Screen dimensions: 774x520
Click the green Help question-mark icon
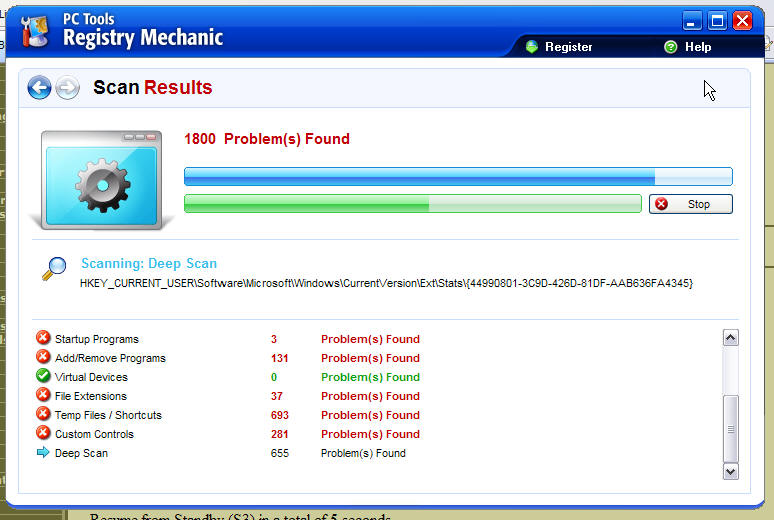click(x=670, y=47)
